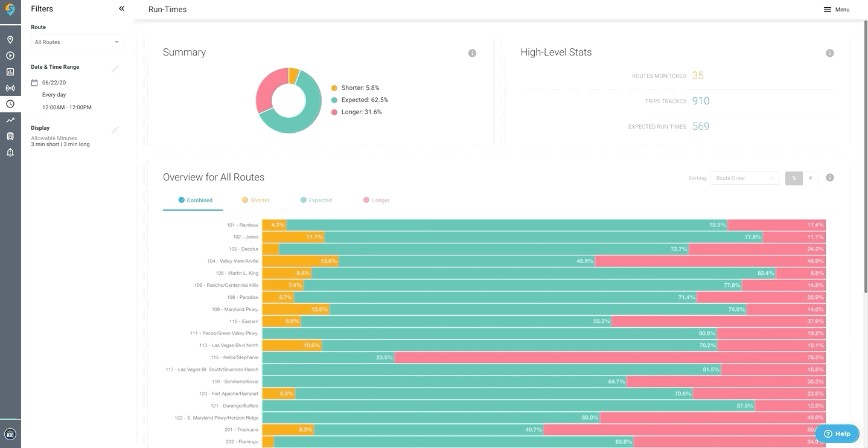Open the All Routes route dropdown

[x=77, y=42]
